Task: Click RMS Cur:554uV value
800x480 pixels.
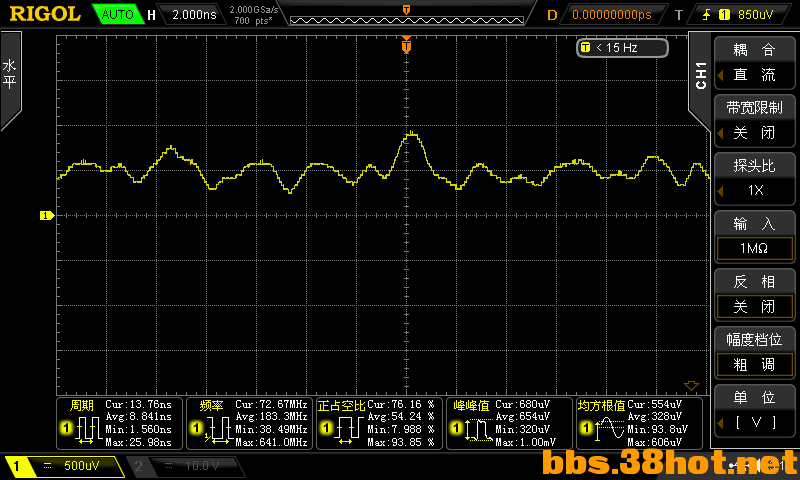Action: (x=654, y=405)
